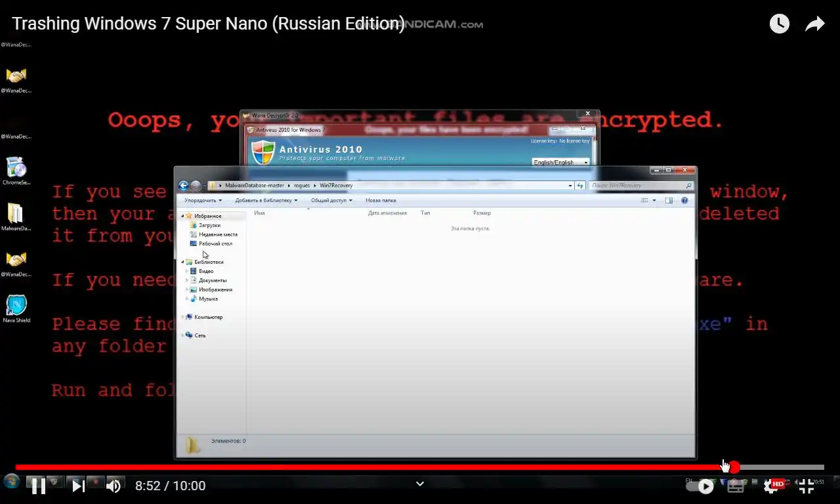Toggle the autoplay switch
This screenshot has width=840, height=504.
coord(700,486)
